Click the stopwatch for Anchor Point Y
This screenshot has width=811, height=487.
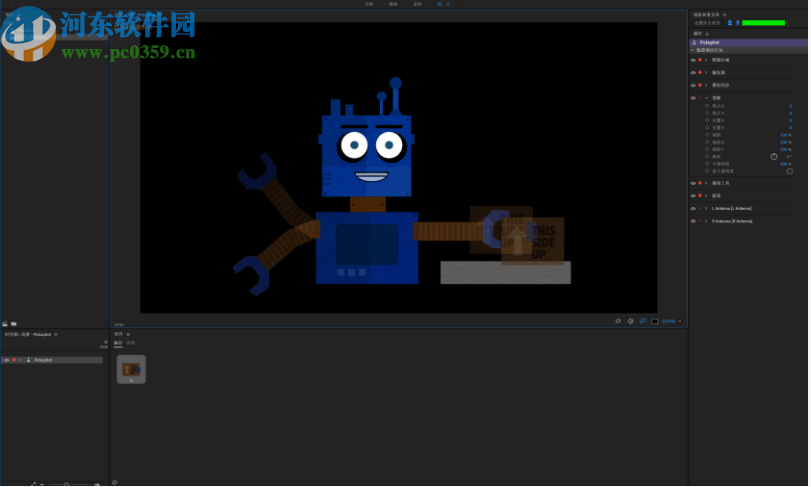(x=707, y=113)
